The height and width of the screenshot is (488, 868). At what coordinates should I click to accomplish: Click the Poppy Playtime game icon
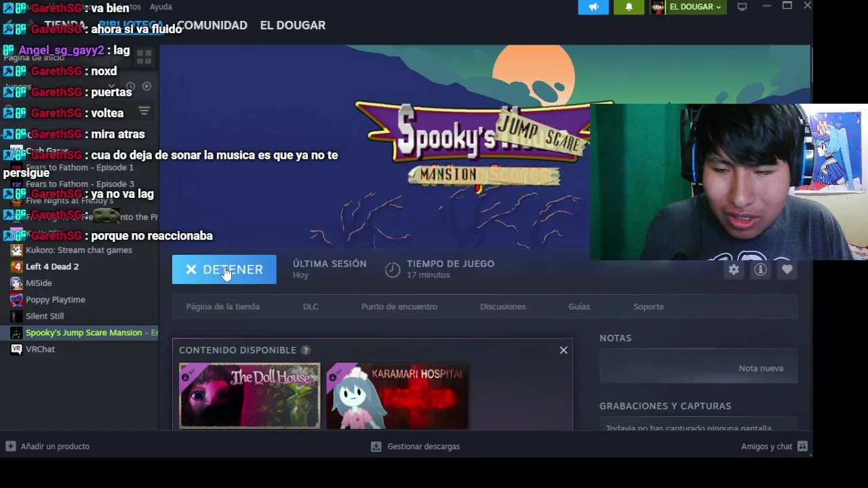click(x=16, y=300)
